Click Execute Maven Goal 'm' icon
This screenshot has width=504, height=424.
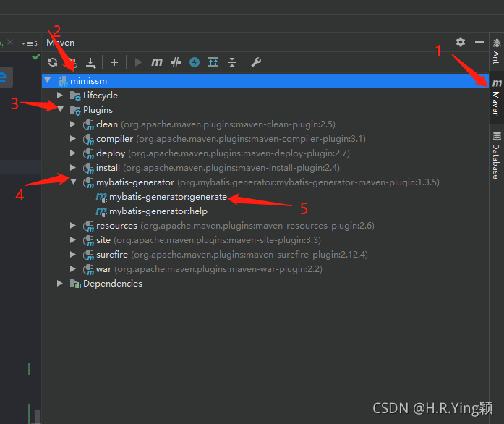pos(157,62)
